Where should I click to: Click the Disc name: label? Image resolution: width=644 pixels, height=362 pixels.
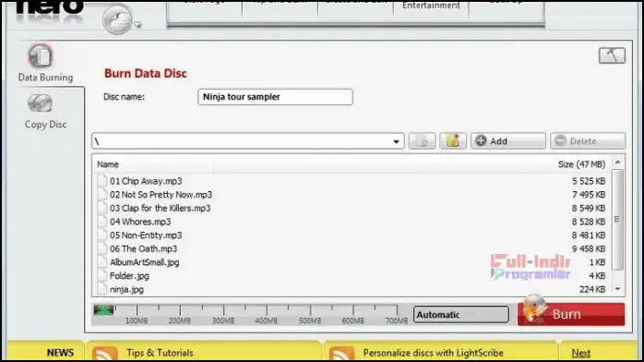124,97
